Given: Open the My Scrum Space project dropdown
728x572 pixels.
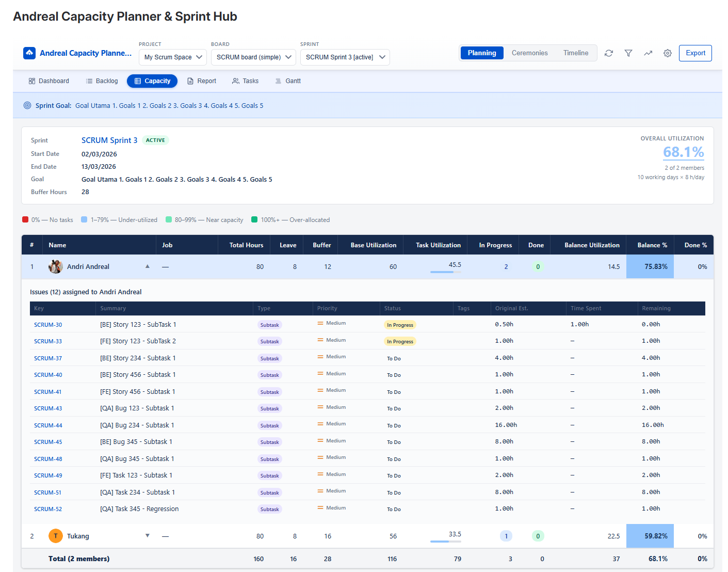Looking at the screenshot, I should [173, 57].
